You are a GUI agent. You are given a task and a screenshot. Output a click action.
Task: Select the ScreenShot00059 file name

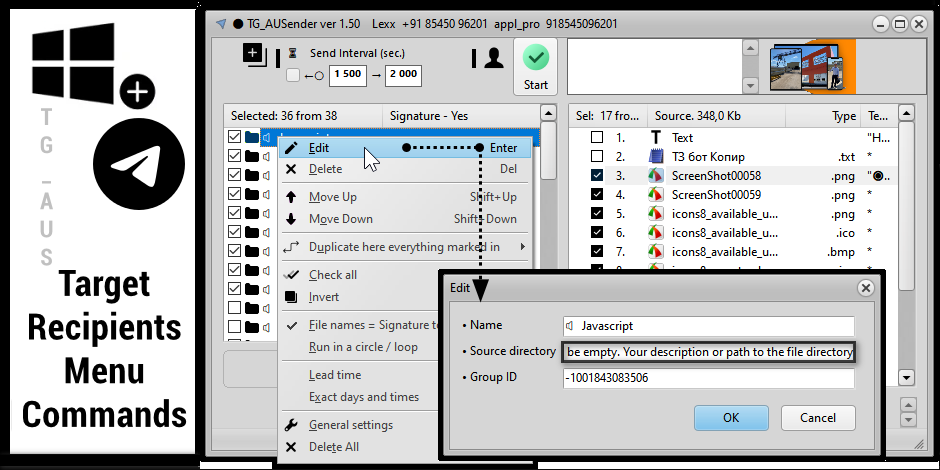[716, 195]
